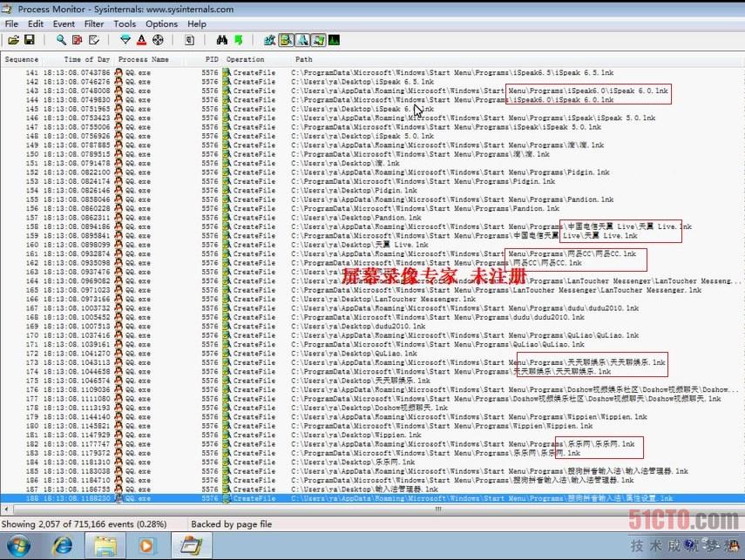Select row 166 Desktop\LanToucher Messenger.lnk
Image resolution: width=745 pixels, height=560 pixels.
click(371, 299)
